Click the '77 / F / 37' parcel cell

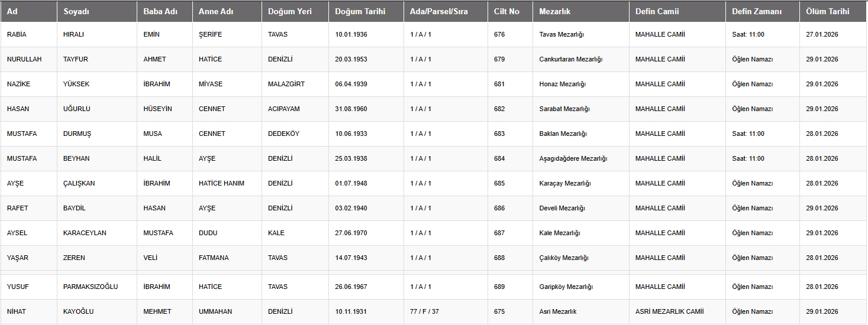click(424, 311)
